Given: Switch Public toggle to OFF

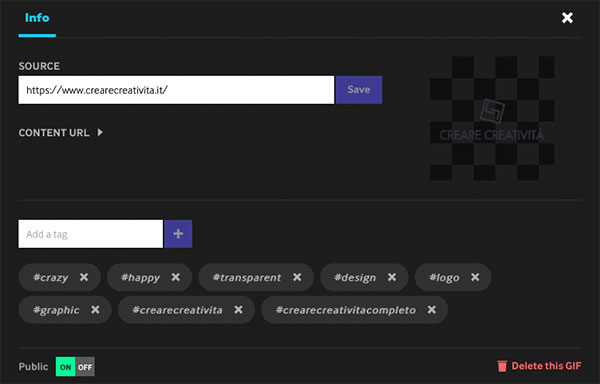Looking at the screenshot, I should (x=85, y=367).
